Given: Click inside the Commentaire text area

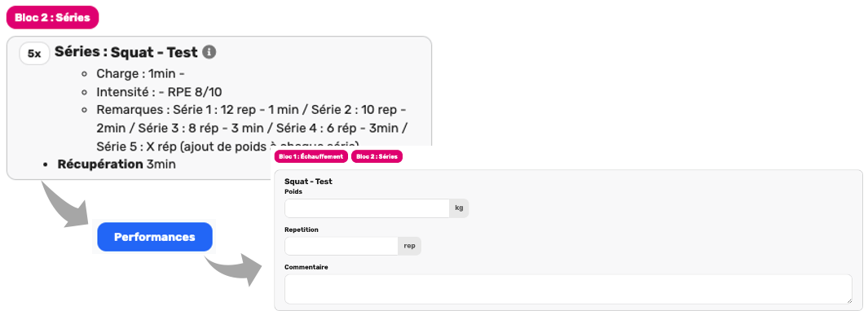Looking at the screenshot, I should pyautogui.click(x=569, y=289).
